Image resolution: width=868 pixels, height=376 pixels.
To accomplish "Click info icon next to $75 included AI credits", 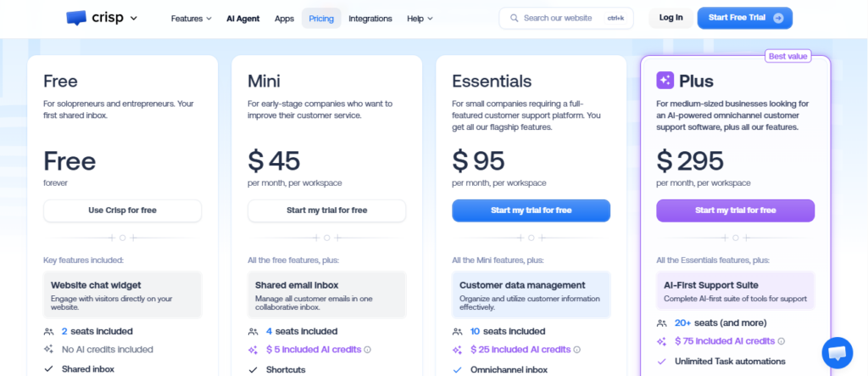I will click(781, 341).
